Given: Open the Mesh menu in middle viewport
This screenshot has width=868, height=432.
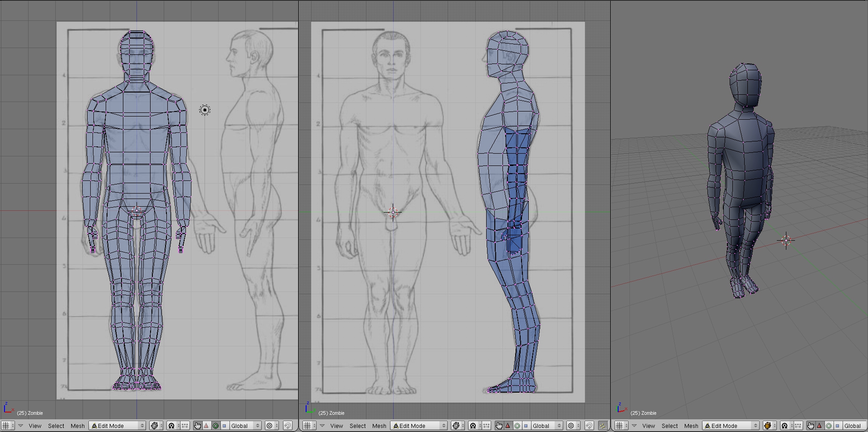Looking at the screenshot, I should pos(379,426).
